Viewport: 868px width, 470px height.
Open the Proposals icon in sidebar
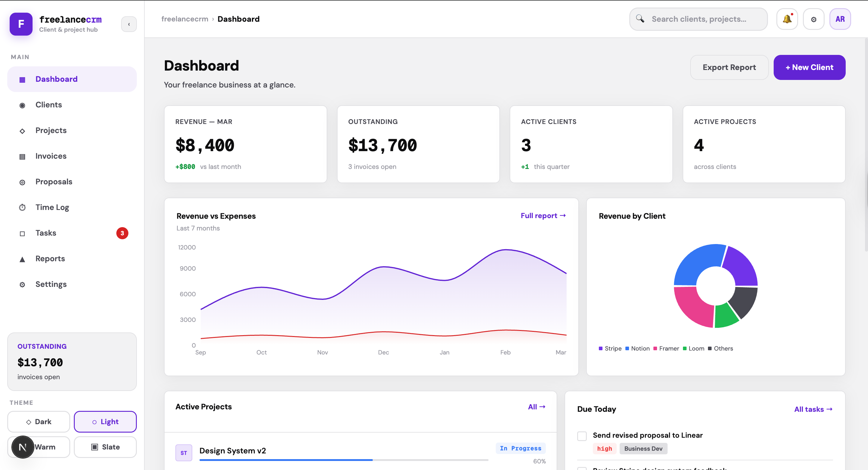pos(22,182)
